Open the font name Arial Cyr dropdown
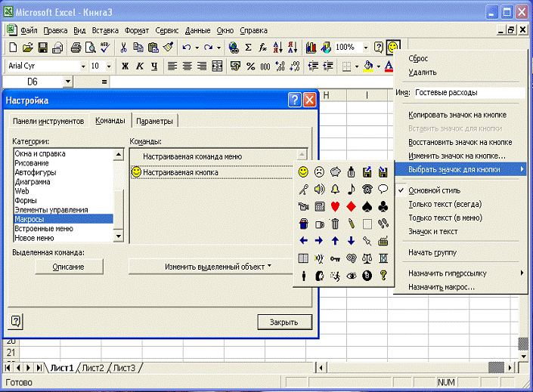This screenshot has width=533, height=392. (x=83, y=66)
